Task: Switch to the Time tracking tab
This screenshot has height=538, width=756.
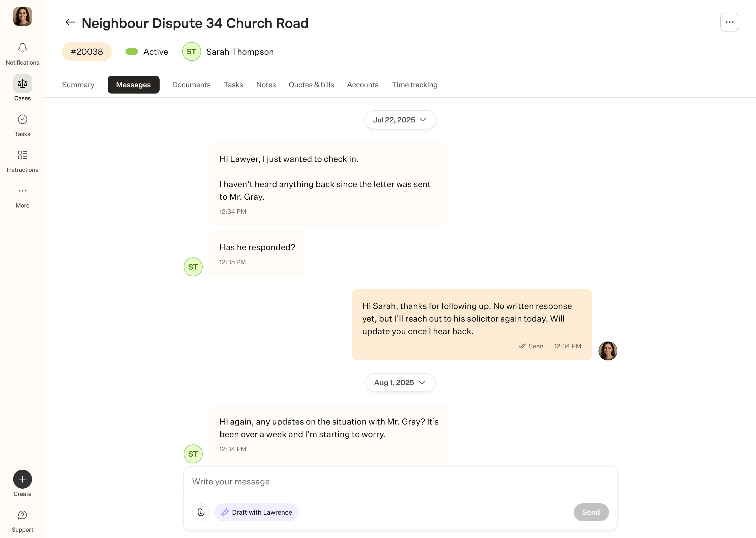Action: tap(414, 85)
